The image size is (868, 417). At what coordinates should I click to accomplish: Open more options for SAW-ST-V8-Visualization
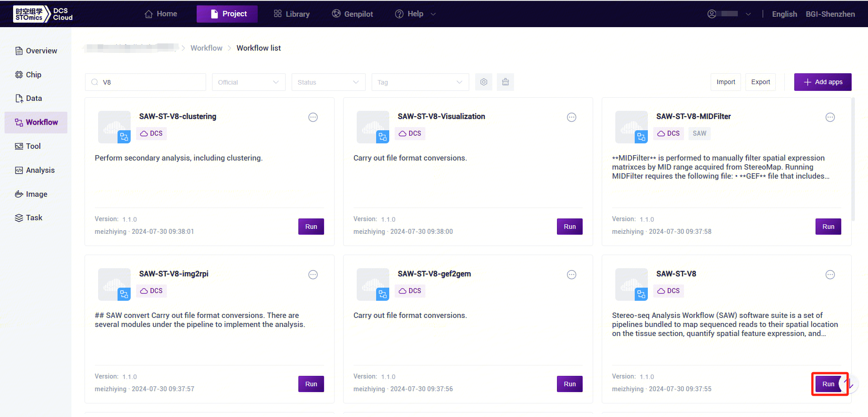[x=571, y=117]
